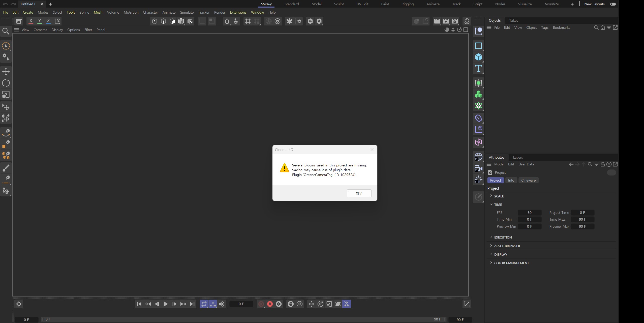Viewport: 644px width, 323px height.
Task: Open the search magnifier icon at top left
Action: pos(6,31)
